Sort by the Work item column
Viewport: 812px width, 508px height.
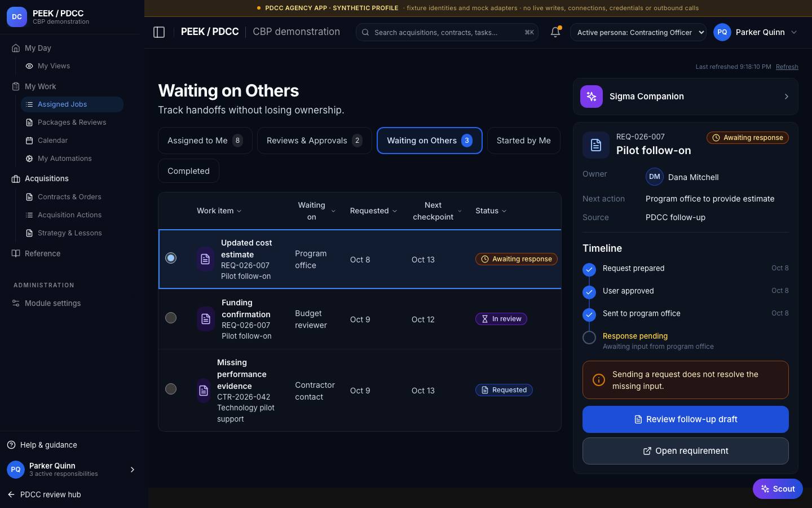pos(219,211)
